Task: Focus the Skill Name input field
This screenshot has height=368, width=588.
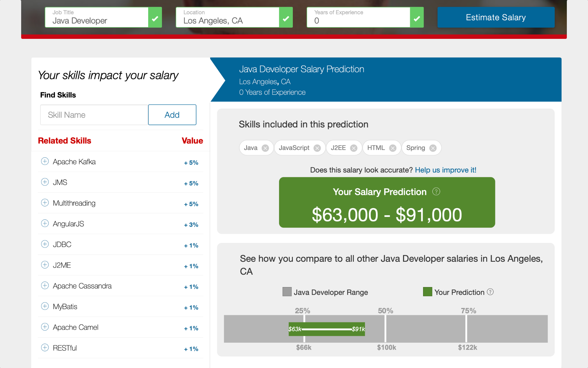Action: point(94,115)
